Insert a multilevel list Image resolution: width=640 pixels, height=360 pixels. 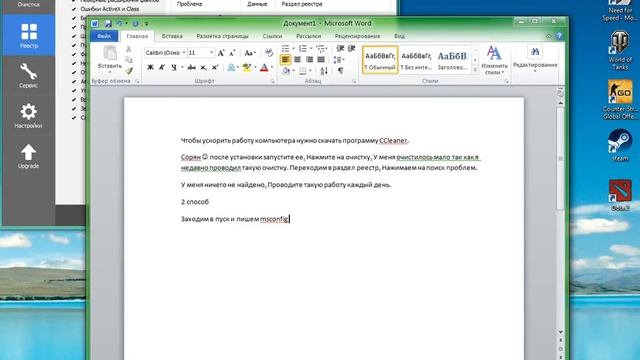tap(320, 49)
